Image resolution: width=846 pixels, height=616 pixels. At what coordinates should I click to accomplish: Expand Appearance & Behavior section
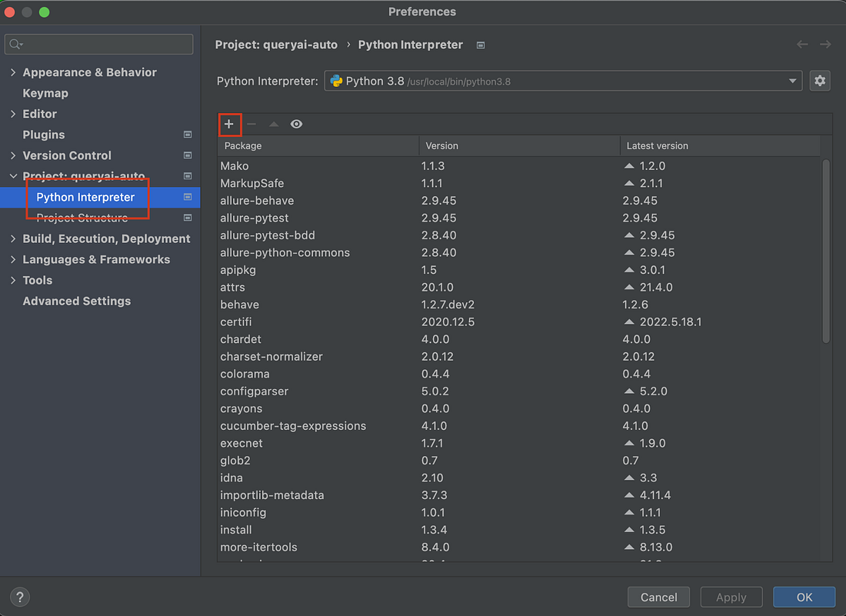pos(13,72)
